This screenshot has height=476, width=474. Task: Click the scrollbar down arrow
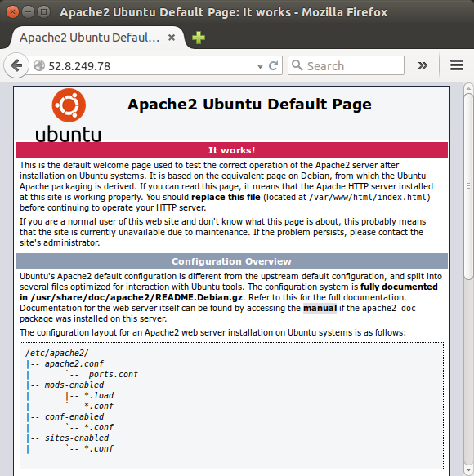468,470
